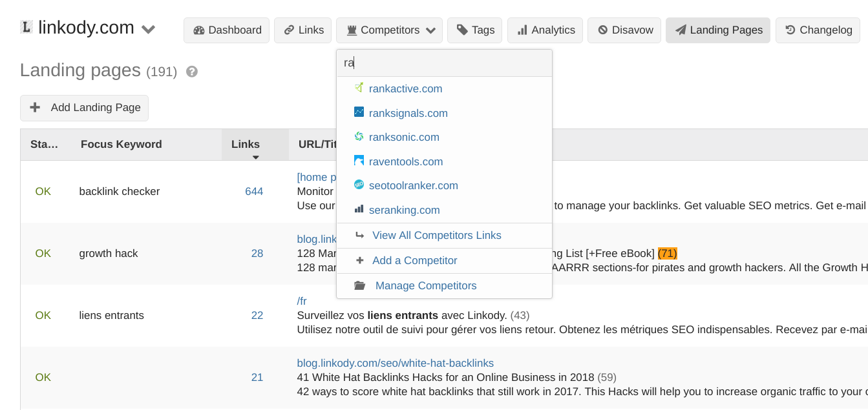Go to the Links section

[x=303, y=30]
